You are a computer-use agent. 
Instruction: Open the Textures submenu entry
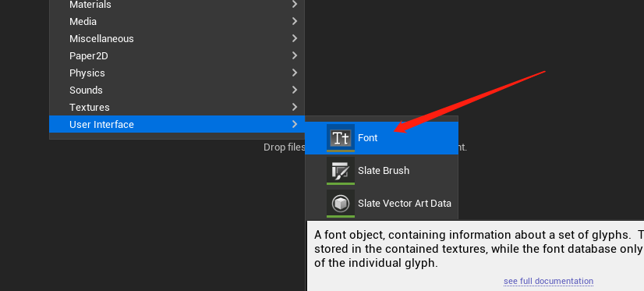[177, 108]
